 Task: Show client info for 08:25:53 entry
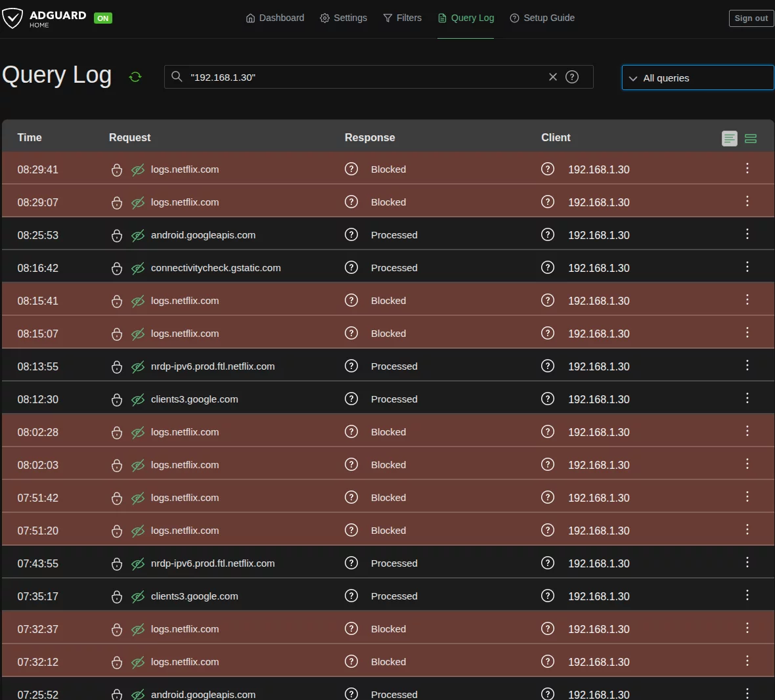548,234
